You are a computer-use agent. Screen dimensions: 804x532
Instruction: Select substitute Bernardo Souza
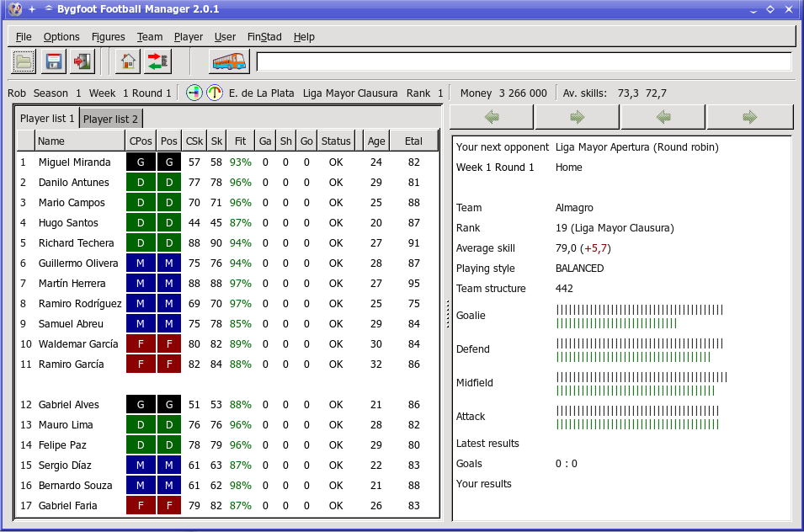pyautogui.click(x=228, y=486)
